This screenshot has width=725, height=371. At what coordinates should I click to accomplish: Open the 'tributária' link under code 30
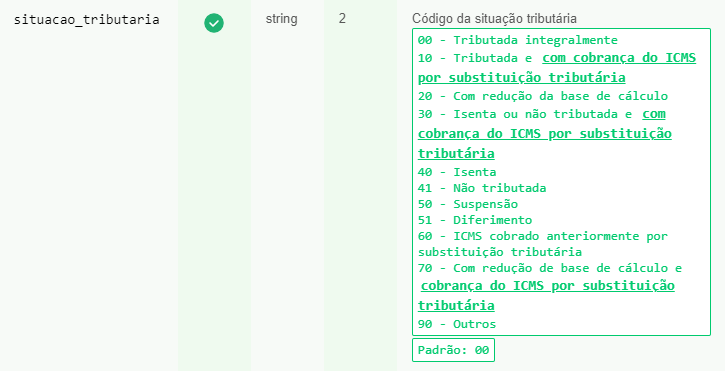(456, 153)
